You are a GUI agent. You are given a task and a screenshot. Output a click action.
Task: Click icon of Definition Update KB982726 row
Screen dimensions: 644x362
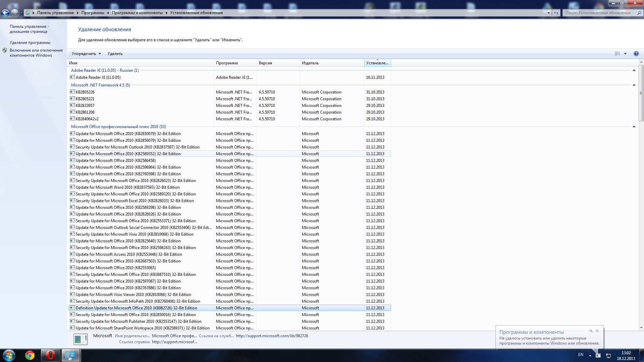[x=72, y=308]
